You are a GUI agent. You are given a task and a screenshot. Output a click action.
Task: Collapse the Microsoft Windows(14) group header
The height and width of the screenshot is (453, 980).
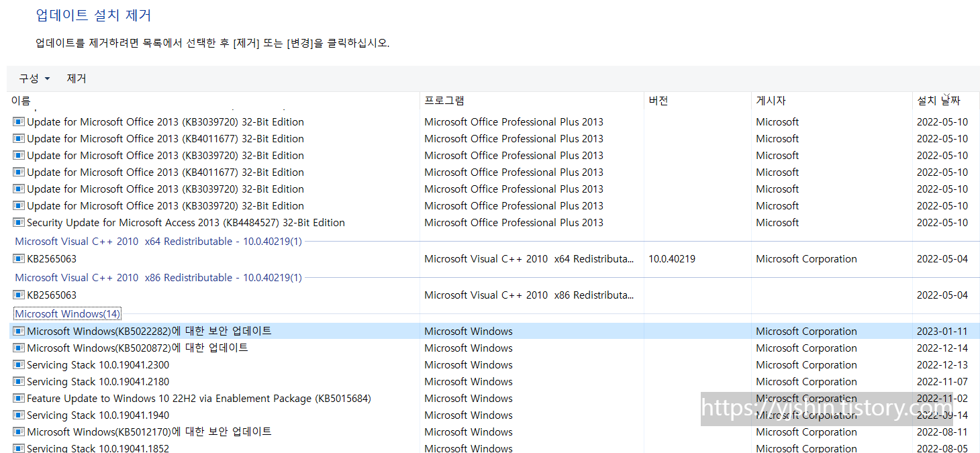[x=68, y=314]
